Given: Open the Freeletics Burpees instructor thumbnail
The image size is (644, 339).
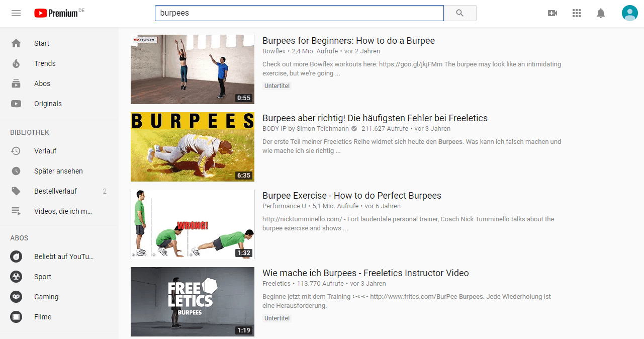Looking at the screenshot, I should pyautogui.click(x=193, y=302).
